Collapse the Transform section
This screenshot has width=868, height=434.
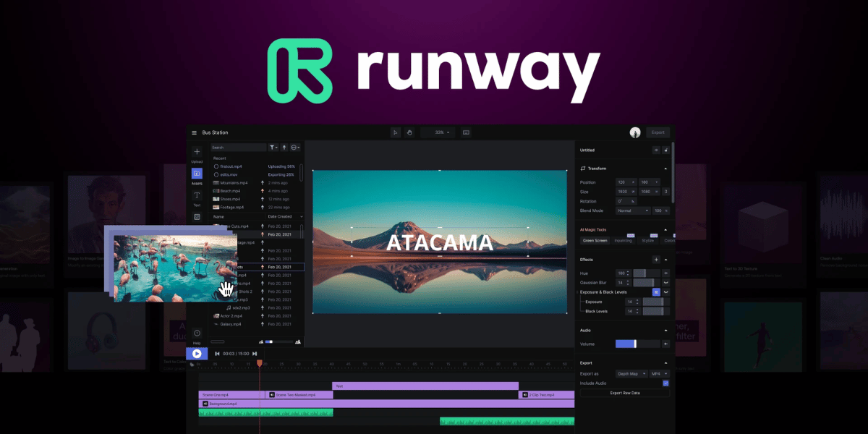[x=665, y=169]
